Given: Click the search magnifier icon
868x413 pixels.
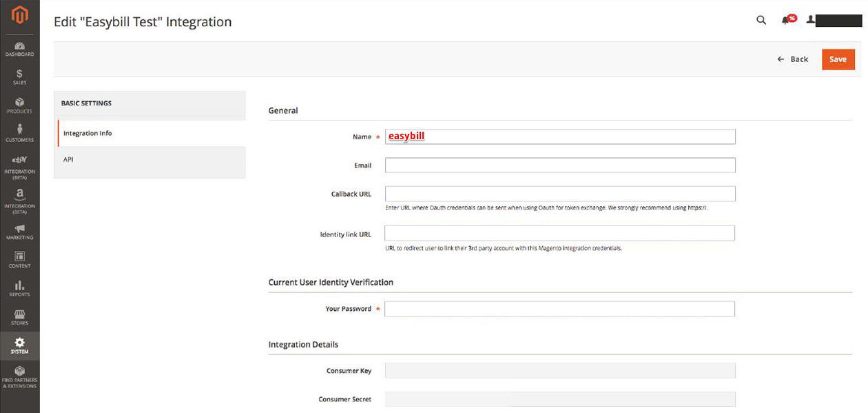Looking at the screenshot, I should 761,20.
